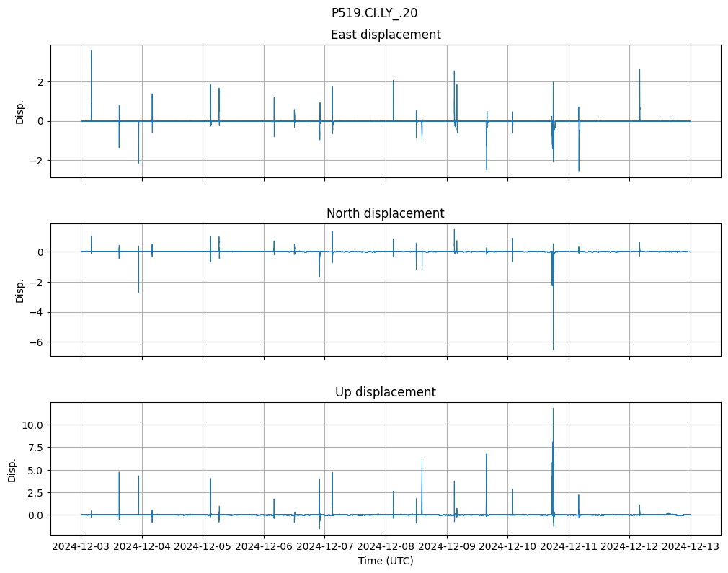Select the East displacement subplot title

point(386,35)
